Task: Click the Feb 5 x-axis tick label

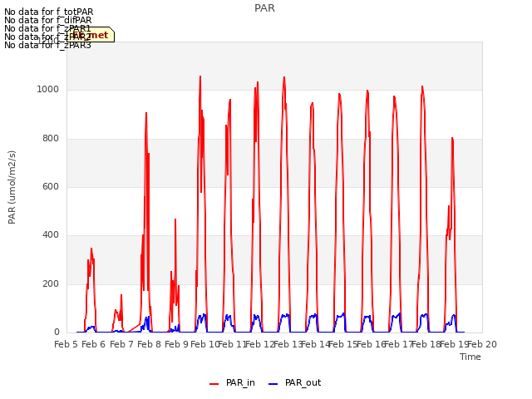Action: (66, 345)
